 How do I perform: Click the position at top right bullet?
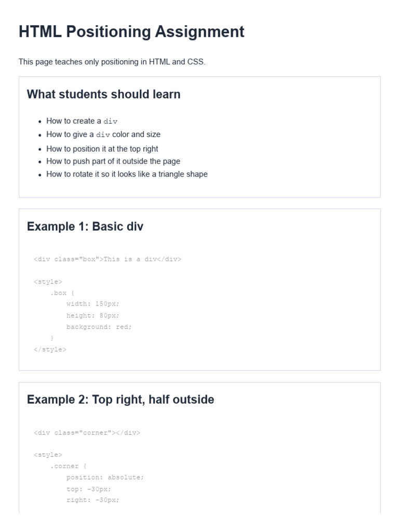[102, 149]
